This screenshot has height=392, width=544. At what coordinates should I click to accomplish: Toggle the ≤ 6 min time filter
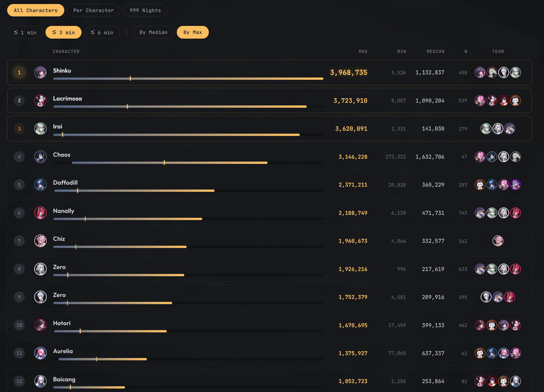pos(102,32)
